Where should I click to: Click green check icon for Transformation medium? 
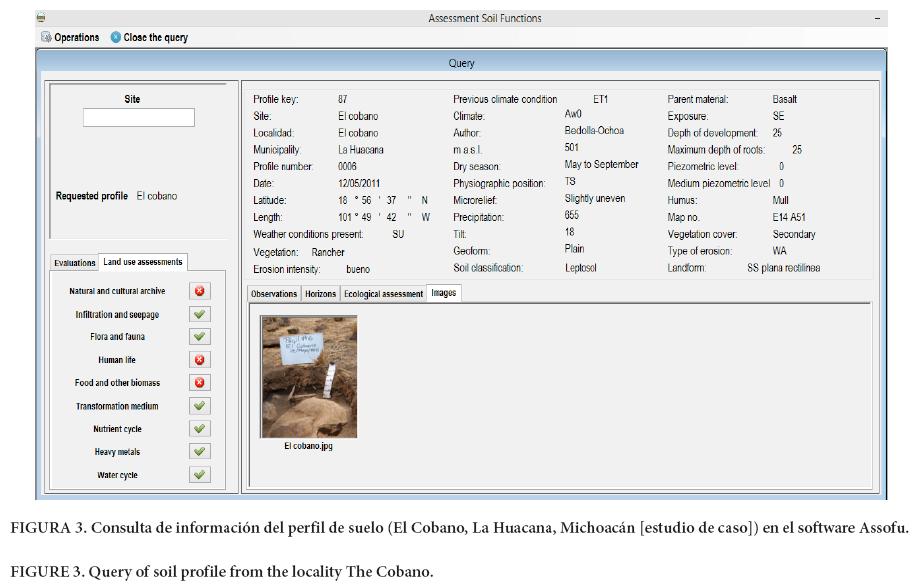tap(200, 406)
